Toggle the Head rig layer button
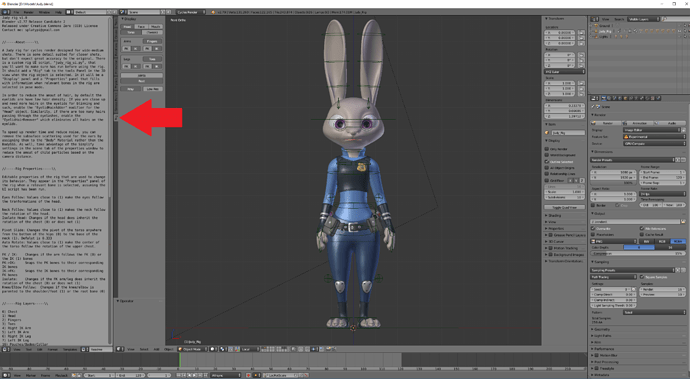This screenshot has height=379, width=690. click(127, 26)
